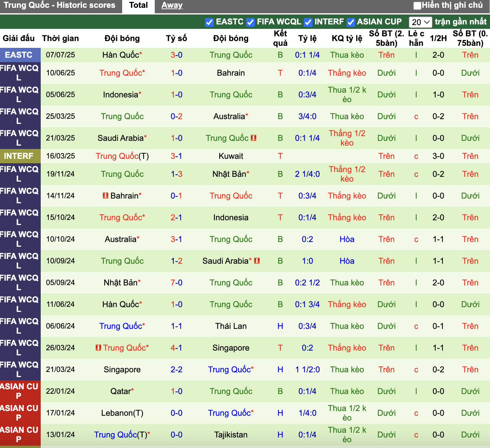Click score 7-0 of Nhật Bản match
The image size is (490, 448).
[176, 283]
